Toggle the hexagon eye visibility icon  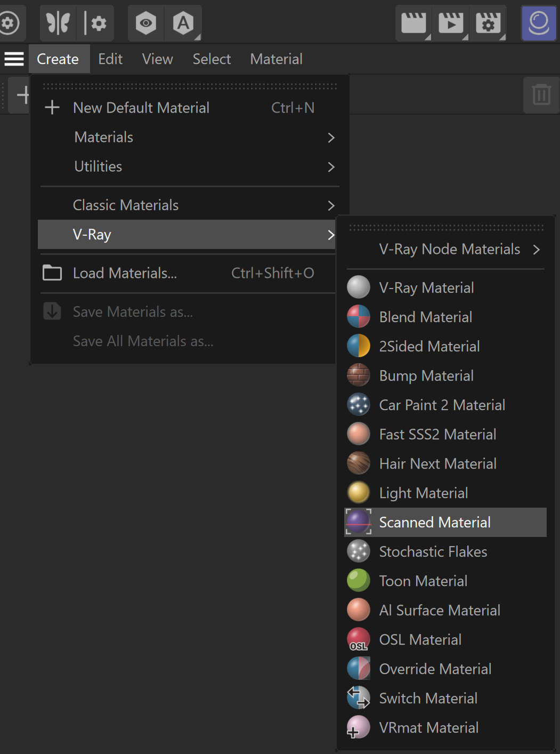tap(146, 23)
